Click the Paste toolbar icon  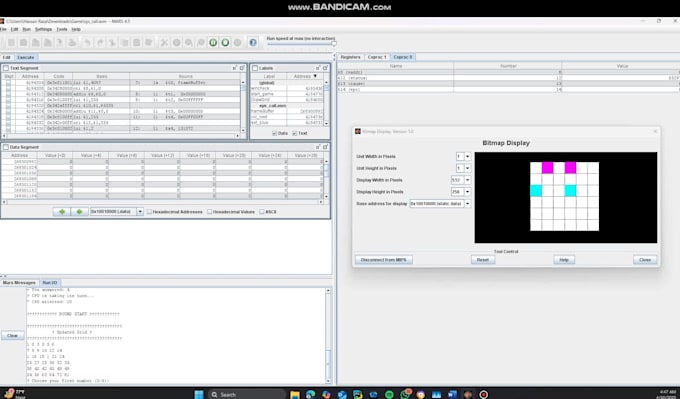coord(136,43)
